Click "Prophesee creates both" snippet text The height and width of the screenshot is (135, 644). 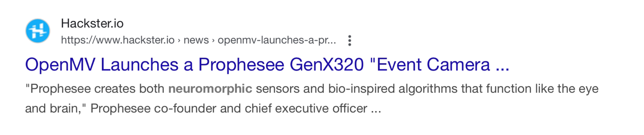click(97, 89)
